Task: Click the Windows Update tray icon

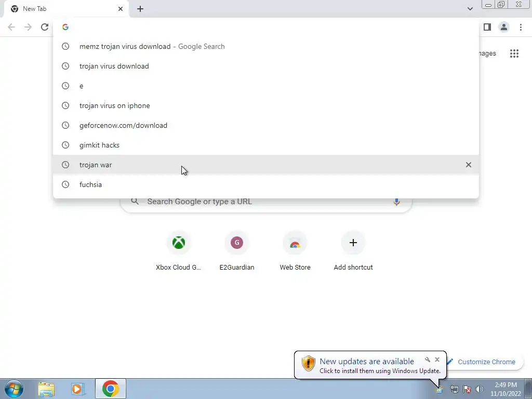Action: (438, 389)
